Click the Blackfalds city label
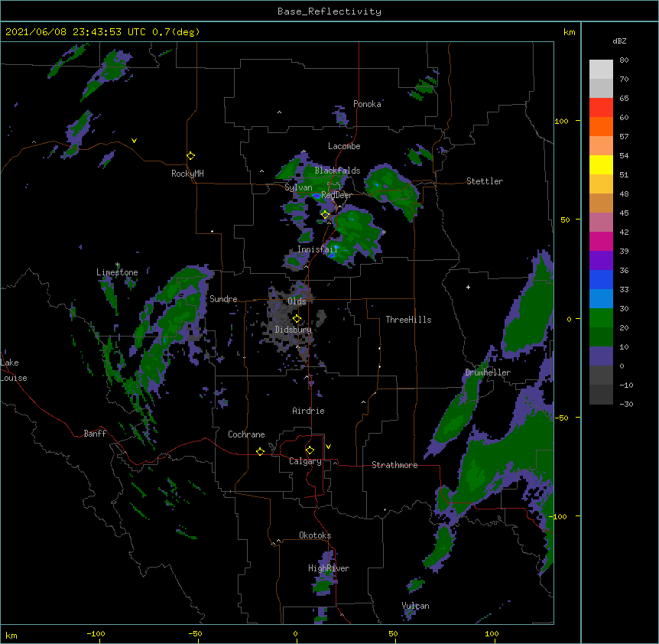The height and width of the screenshot is (644, 659). point(337,171)
